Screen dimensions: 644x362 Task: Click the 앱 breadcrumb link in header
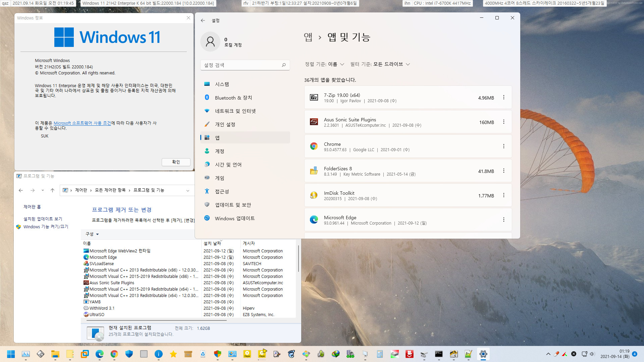point(308,37)
